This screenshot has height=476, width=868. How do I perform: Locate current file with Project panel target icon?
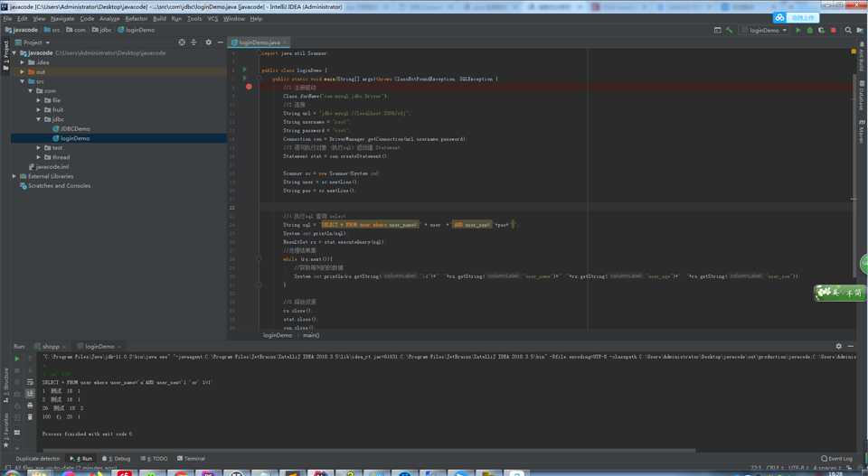tap(182, 42)
